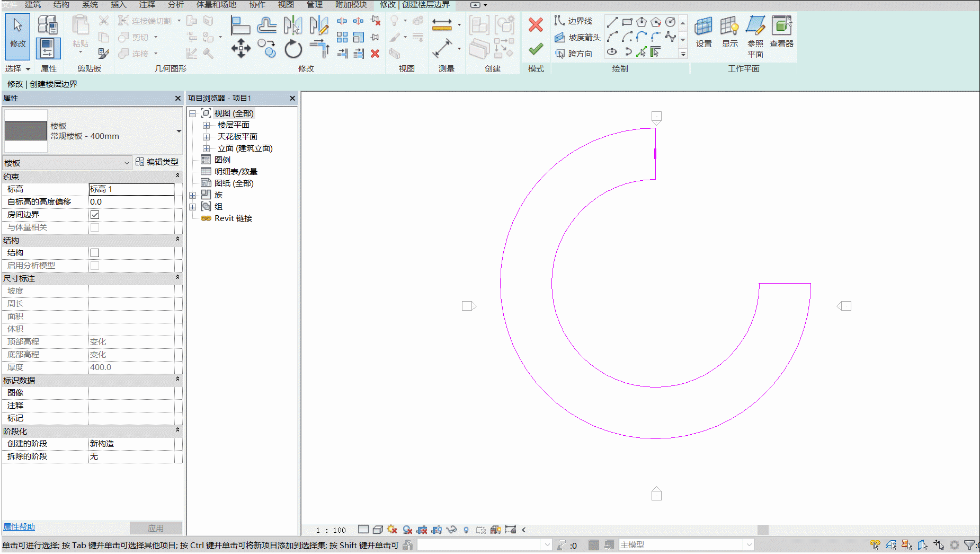Expand the 族 node in project browser
Image resolution: width=980 pixels, height=554 pixels.
click(193, 195)
